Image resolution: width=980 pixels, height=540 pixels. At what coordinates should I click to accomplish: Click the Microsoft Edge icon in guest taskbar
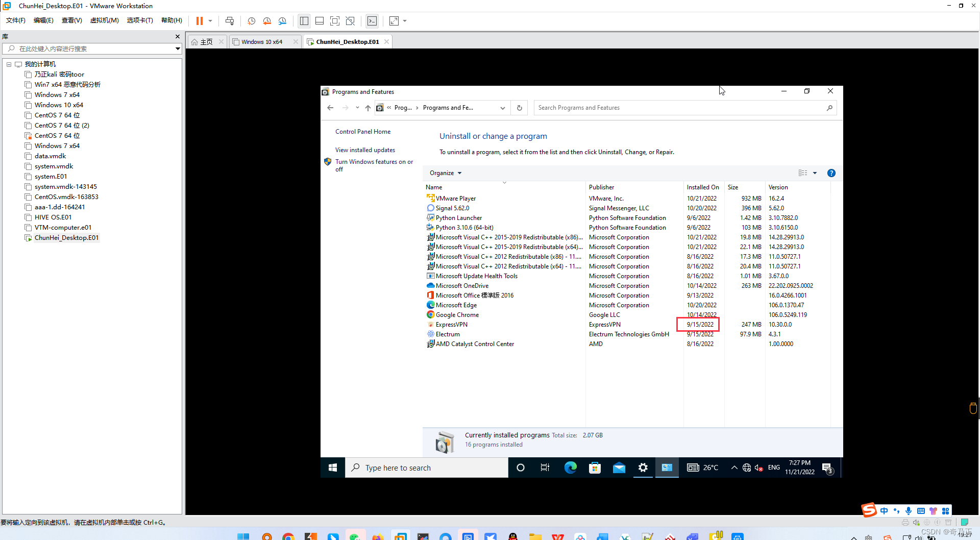[x=570, y=468]
